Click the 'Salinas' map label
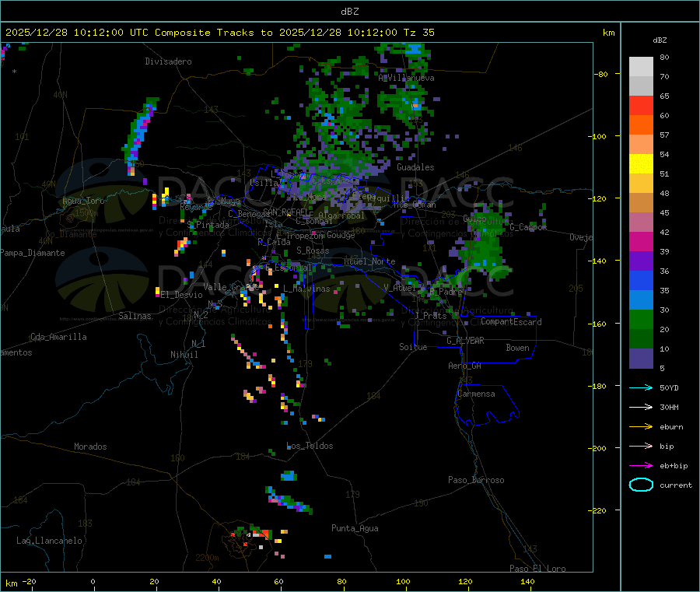This screenshot has width=700, height=592. point(135,316)
